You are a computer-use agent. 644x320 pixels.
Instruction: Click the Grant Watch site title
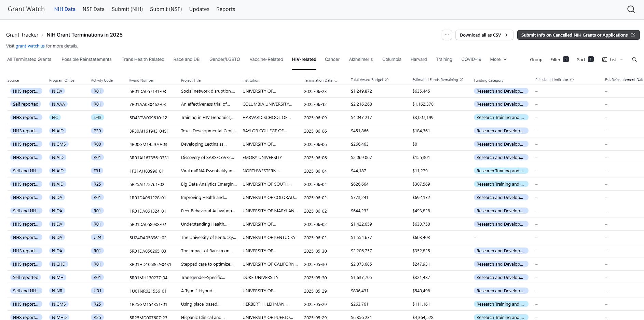pyautogui.click(x=26, y=9)
